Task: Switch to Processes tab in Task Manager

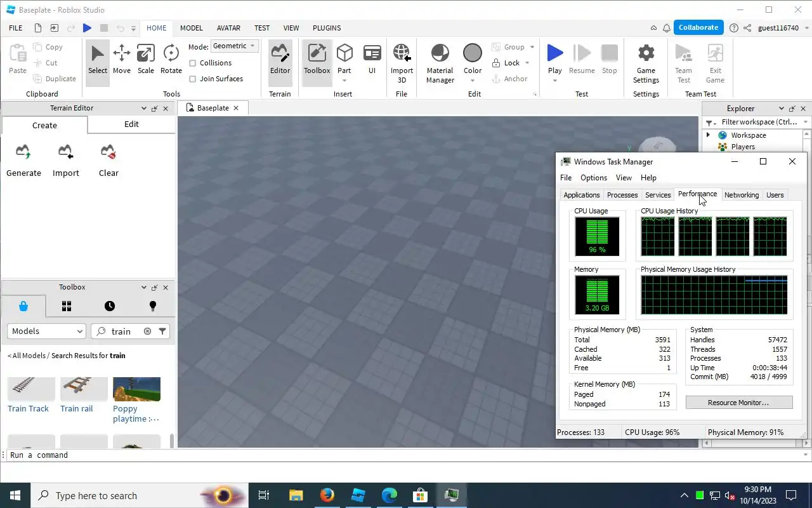Action: (622, 195)
